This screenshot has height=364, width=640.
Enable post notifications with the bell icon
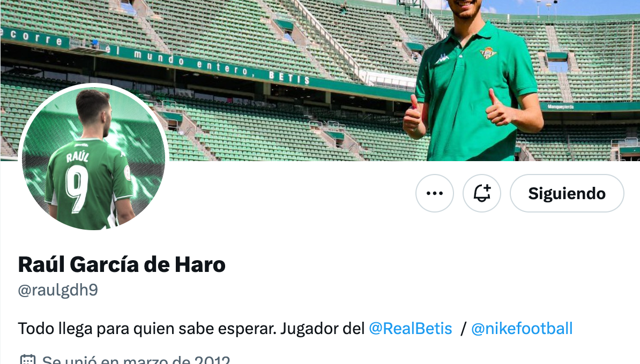tap(482, 193)
